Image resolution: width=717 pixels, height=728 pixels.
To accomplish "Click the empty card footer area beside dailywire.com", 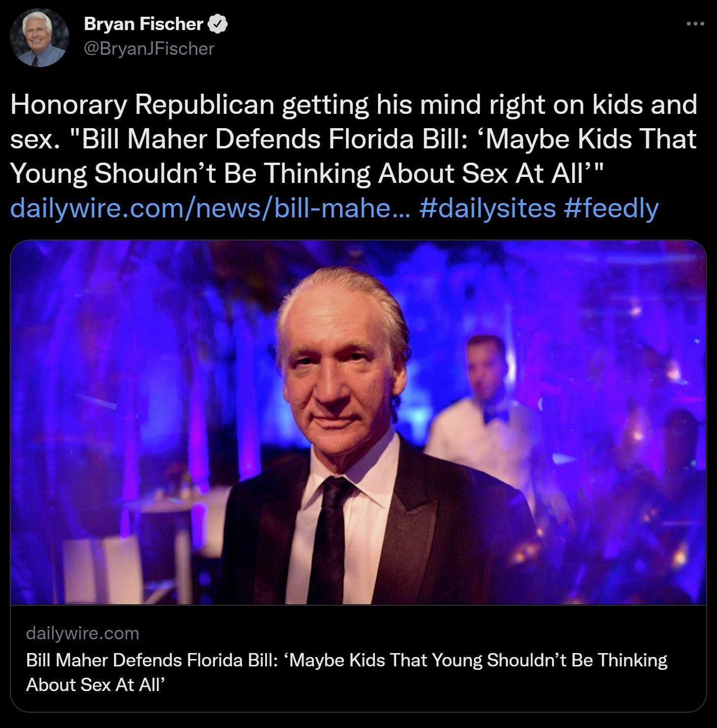I will click(419, 633).
